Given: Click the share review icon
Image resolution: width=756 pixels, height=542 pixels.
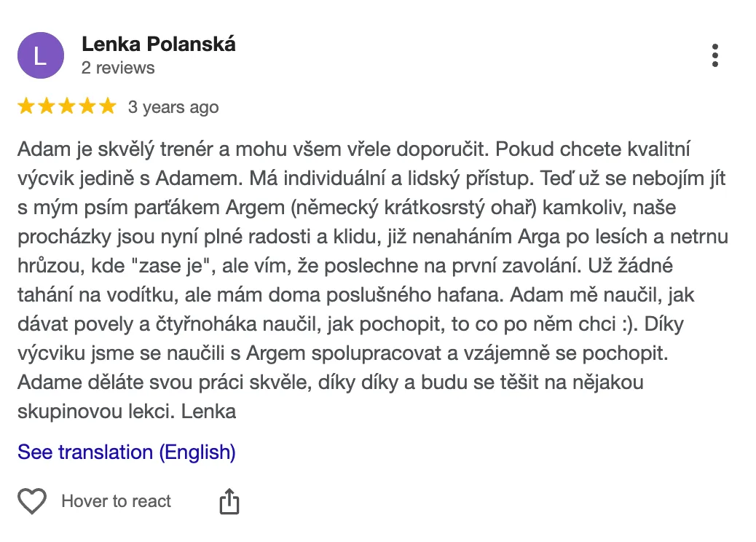Looking at the screenshot, I should click(x=229, y=501).
